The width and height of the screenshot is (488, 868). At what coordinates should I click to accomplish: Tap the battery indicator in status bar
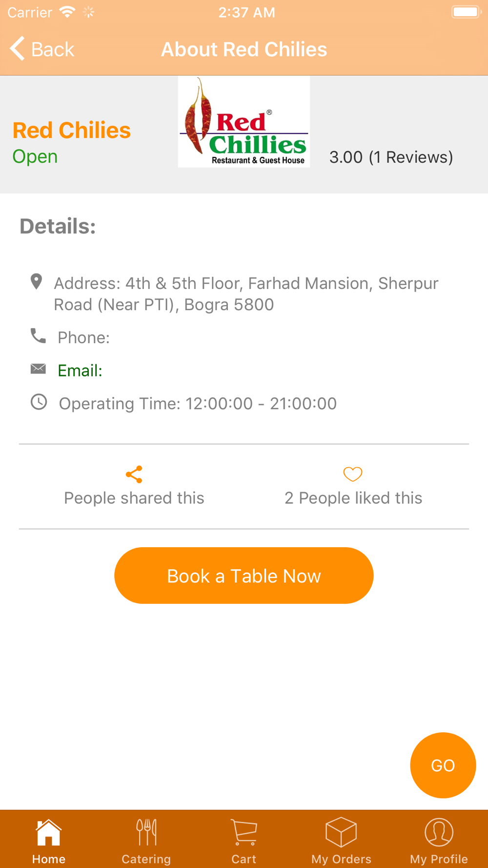click(x=466, y=12)
